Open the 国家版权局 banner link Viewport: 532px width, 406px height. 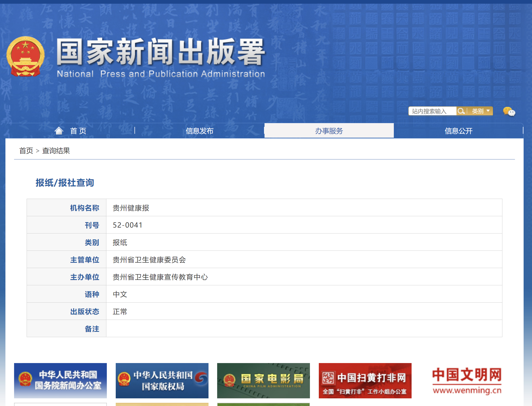click(162, 380)
